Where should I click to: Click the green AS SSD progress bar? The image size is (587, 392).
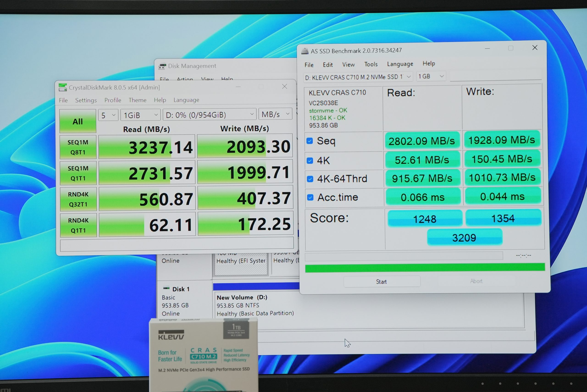click(x=425, y=268)
